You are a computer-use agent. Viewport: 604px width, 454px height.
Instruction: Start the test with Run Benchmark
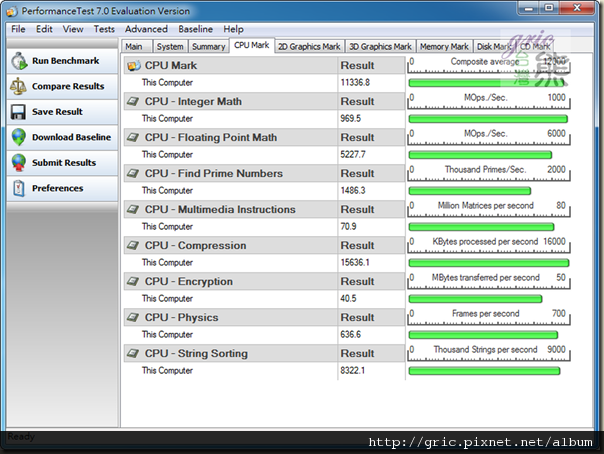click(x=62, y=61)
